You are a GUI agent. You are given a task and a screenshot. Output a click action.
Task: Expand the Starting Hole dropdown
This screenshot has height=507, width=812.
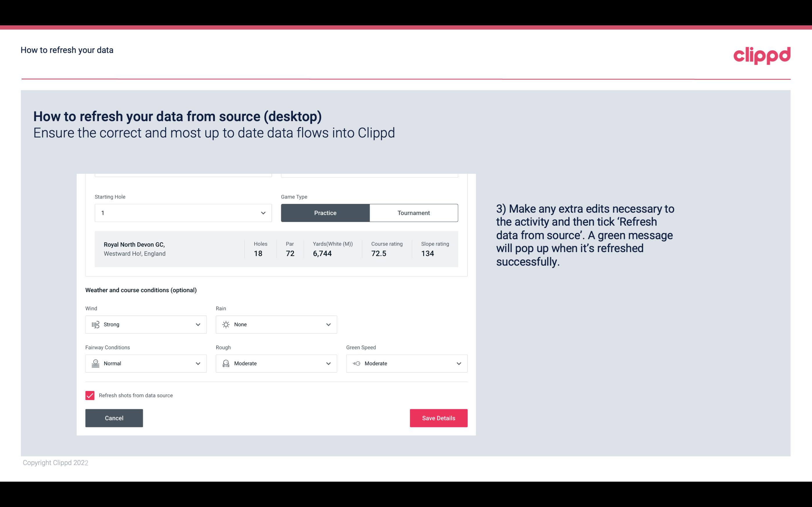coord(263,213)
